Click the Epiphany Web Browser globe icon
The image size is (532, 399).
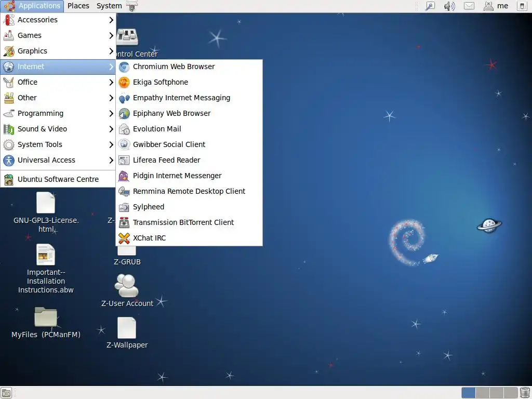point(124,114)
